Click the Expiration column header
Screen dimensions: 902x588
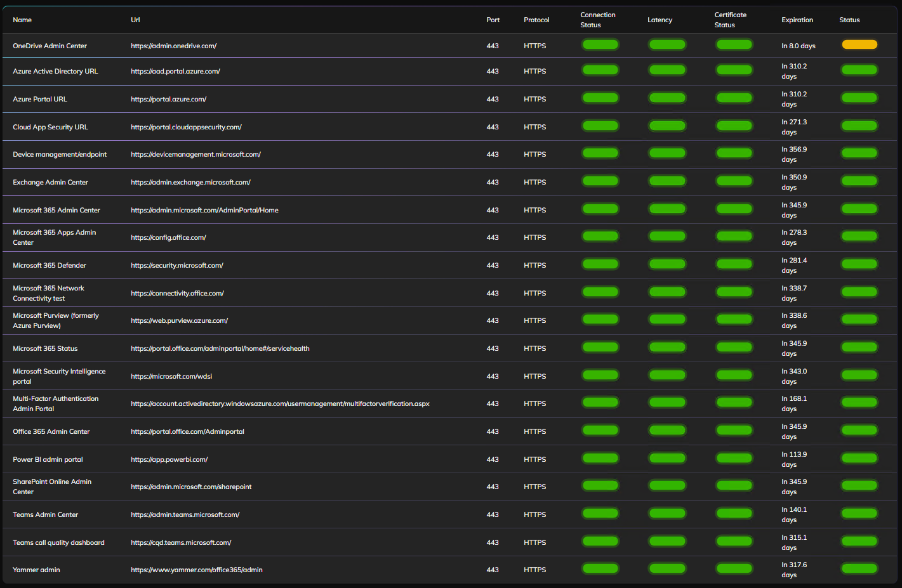pyautogui.click(x=797, y=20)
